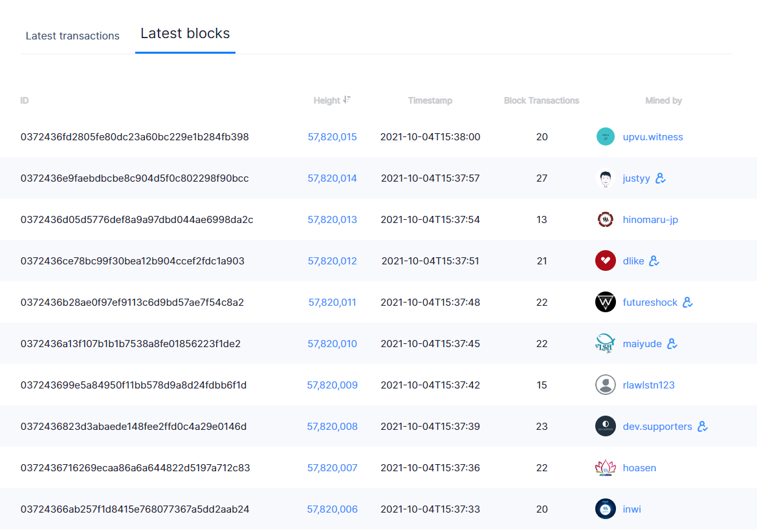Switch to the Latest transactions tab
Screen dimensions: 757x532
click(x=72, y=36)
